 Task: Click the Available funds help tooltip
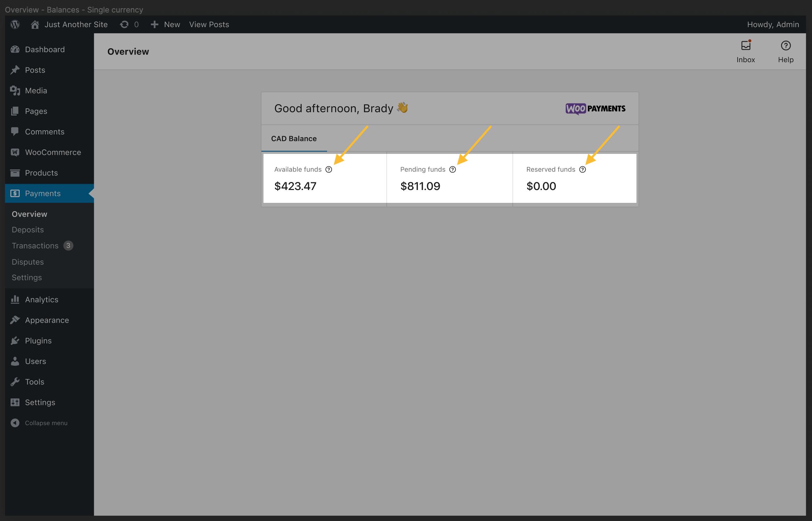pos(329,169)
